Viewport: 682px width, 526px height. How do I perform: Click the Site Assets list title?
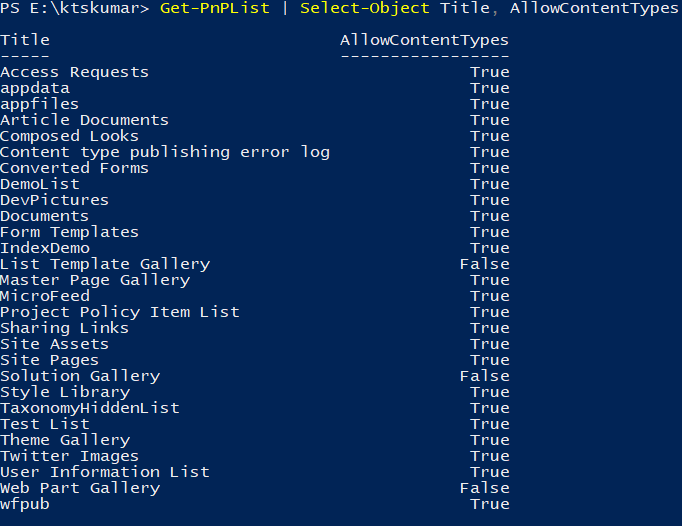[54, 345]
